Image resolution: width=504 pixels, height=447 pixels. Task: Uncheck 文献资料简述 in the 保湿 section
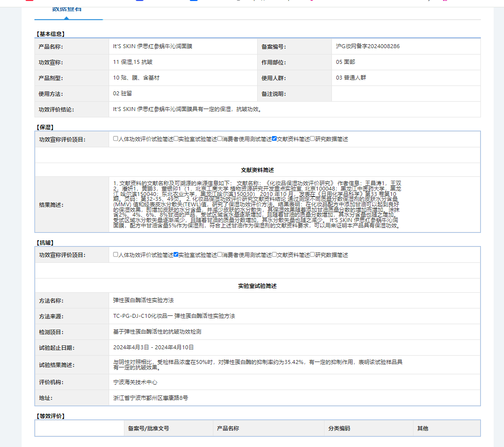[x=274, y=139]
